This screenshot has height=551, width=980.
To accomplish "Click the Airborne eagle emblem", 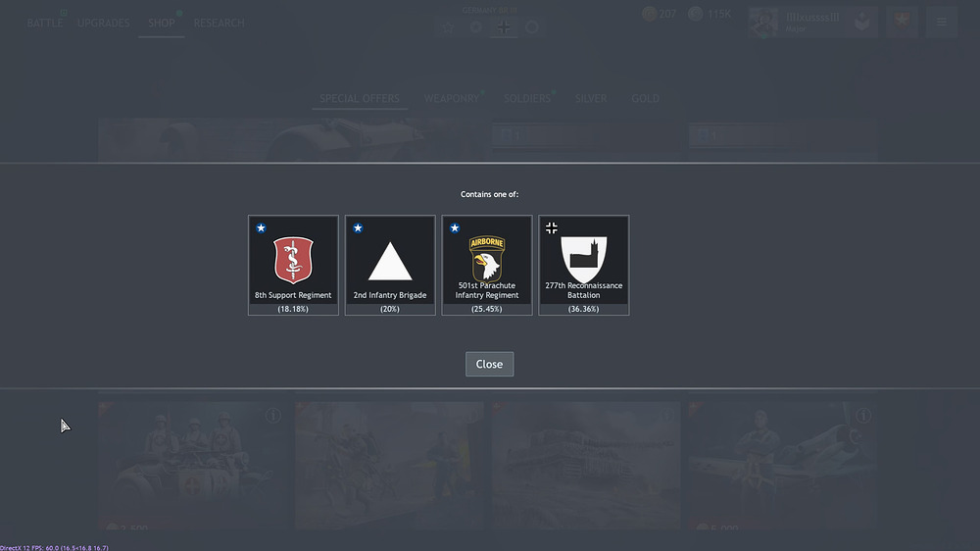I will [487, 258].
